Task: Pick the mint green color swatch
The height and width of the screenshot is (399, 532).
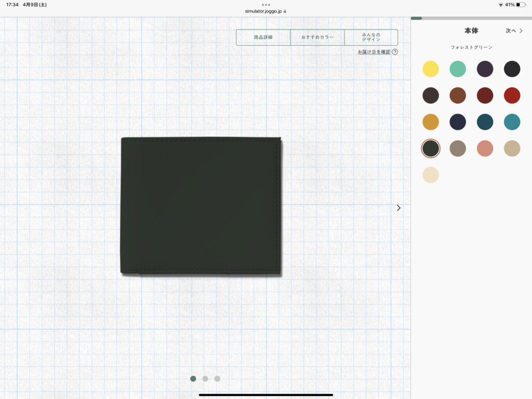Action: pos(458,69)
